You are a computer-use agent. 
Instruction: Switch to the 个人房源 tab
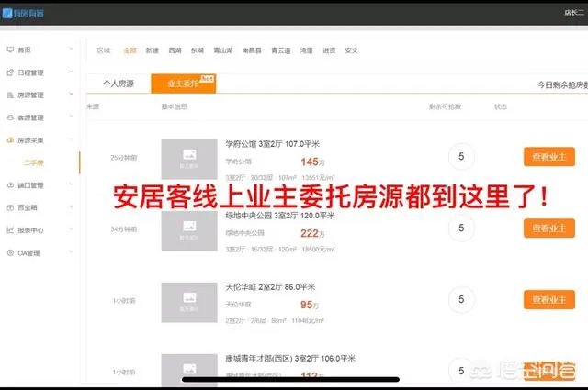[119, 84]
